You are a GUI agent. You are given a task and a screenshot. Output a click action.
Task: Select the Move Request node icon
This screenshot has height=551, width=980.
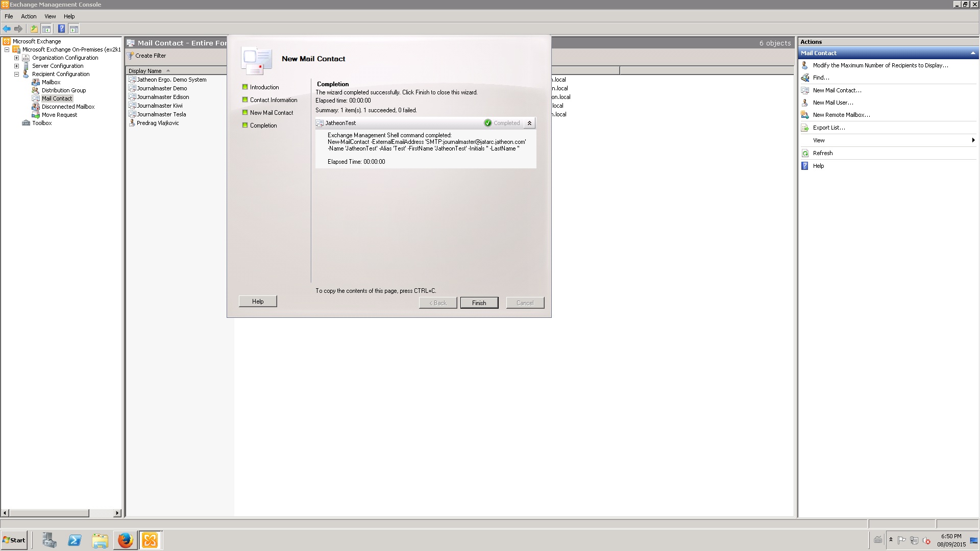(36, 115)
